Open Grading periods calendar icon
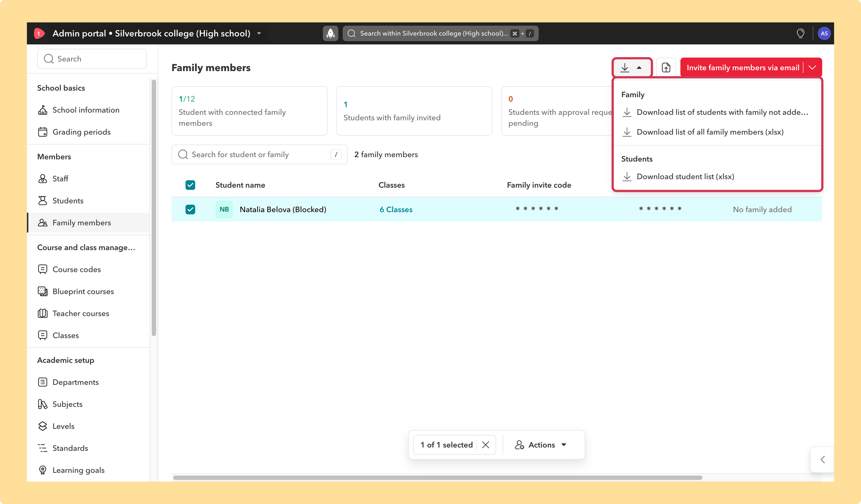 click(43, 132)
